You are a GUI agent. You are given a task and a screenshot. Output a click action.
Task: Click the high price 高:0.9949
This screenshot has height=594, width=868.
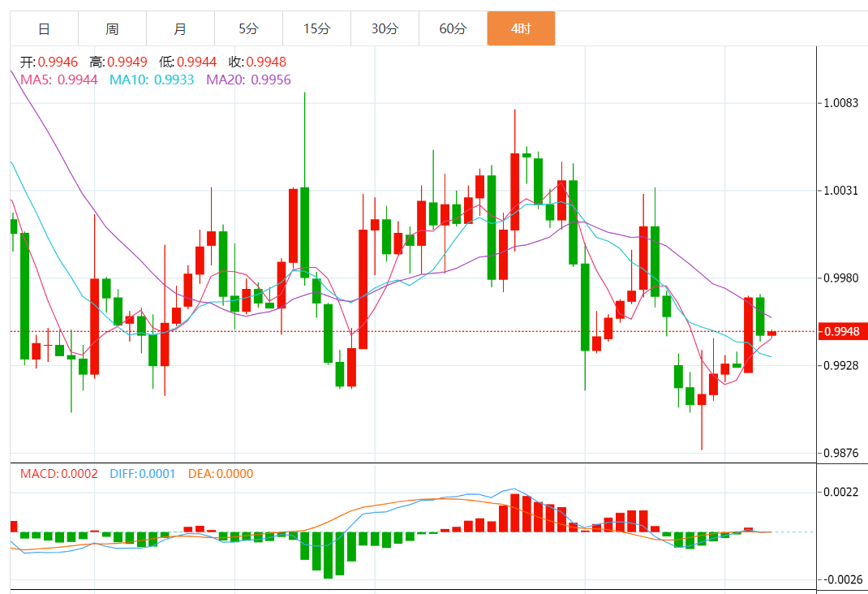118,62
